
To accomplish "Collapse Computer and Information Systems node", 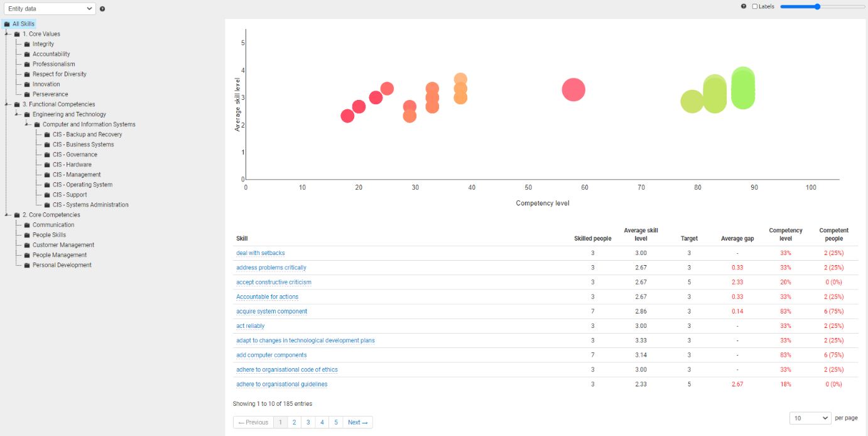I will [x=27, y=124].
